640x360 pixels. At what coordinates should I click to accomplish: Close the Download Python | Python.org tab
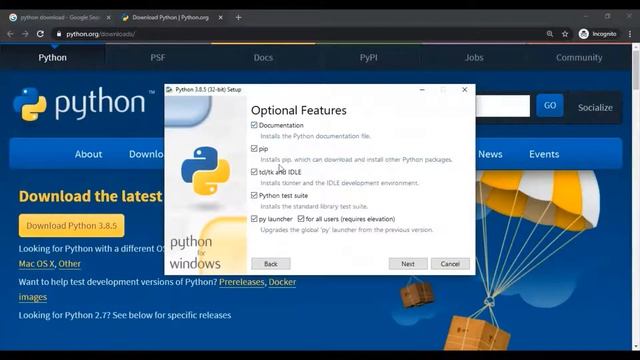click(x=220, y=18)
